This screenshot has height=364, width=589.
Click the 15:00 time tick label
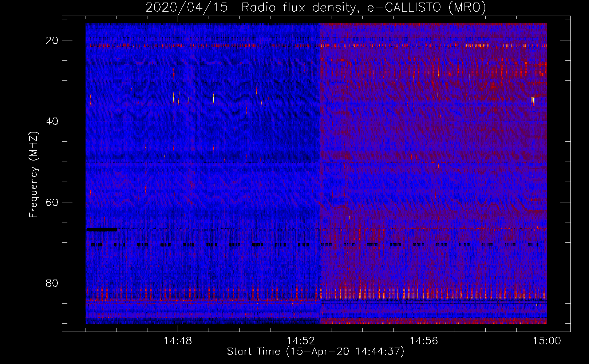547,341
